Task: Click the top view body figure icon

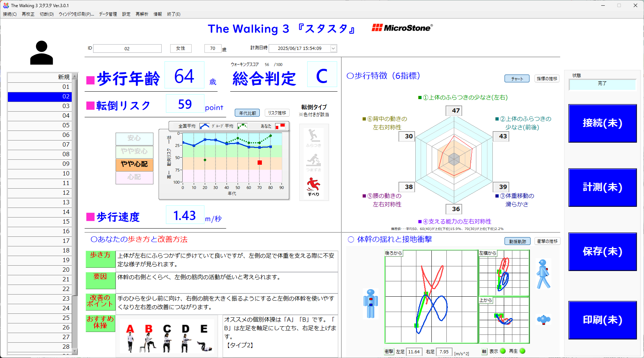Action: pos(544,319)
